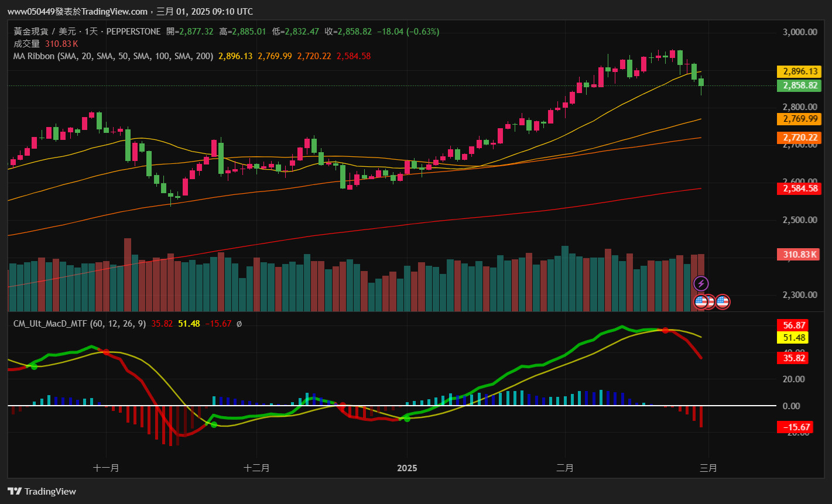The width and height of the screenshot is (832, 504).
Task: Click the 2,800.00 price axis label
Action: click(799, 107)
